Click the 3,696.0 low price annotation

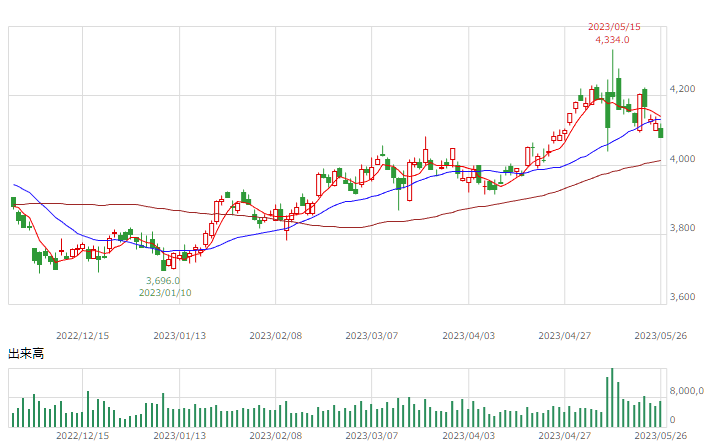pyautogui.click(x=163, y=281)
